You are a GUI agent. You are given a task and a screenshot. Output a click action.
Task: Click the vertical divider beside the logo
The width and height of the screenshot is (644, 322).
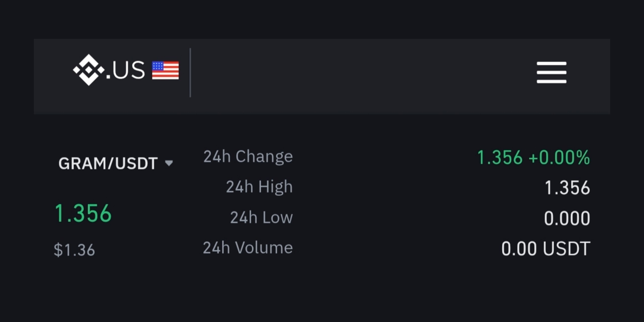coord(190,73)
